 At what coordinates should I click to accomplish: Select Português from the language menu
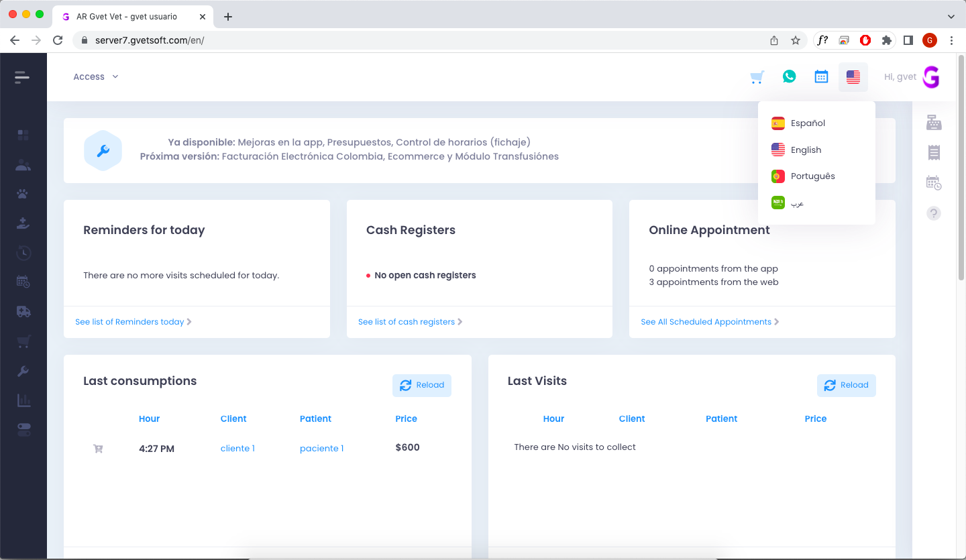pyautogui.click(x=812, y=176)
